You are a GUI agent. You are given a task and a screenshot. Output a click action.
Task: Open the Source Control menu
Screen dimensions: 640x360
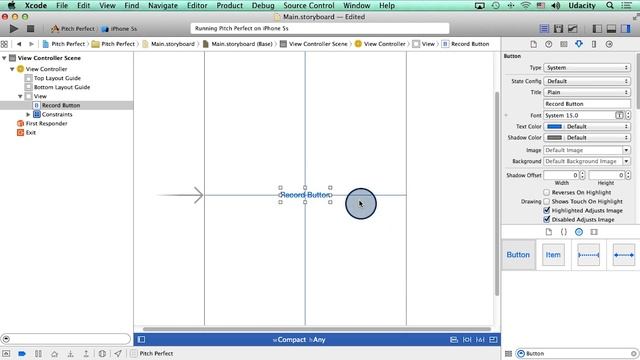pyautogui.click(x=309, y=6)
